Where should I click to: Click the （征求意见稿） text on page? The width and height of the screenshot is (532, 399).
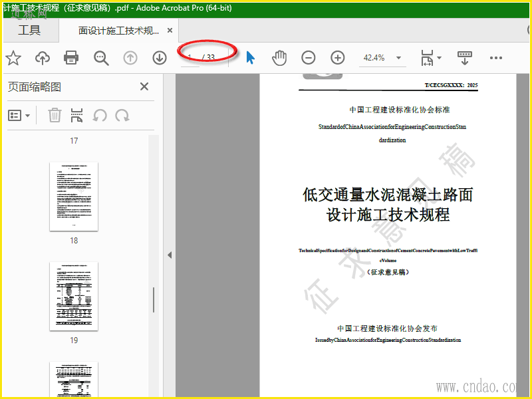388,272
